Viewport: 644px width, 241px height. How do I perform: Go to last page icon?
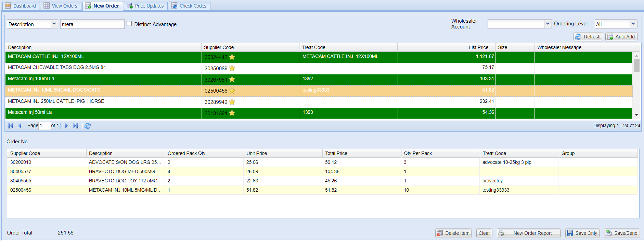pos(76,126)
